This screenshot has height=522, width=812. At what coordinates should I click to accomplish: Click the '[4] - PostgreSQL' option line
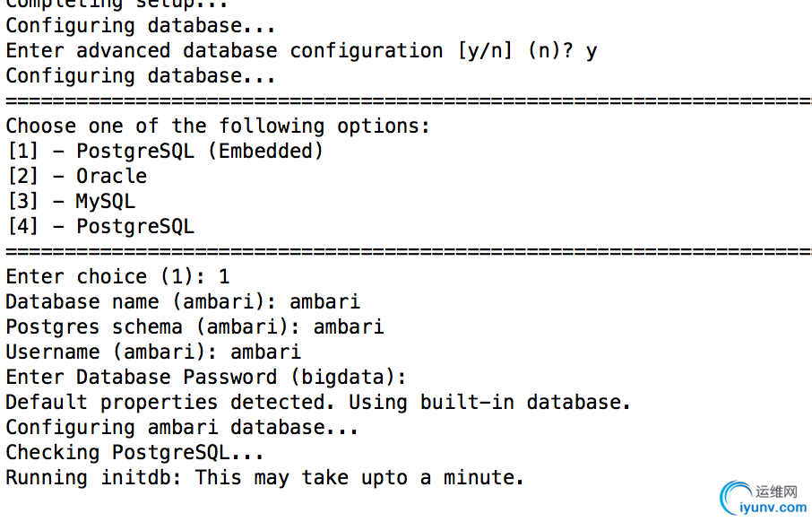pos(100,226)
